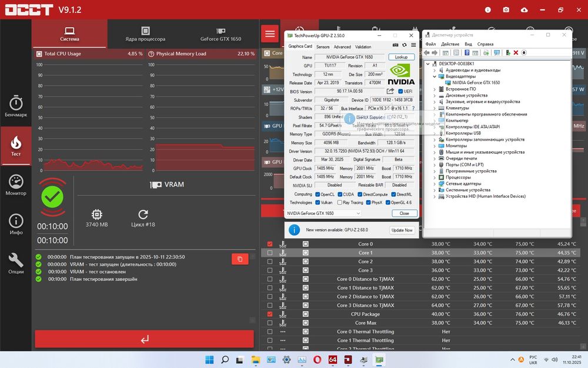Toggle the UEFI checkbox in GPU-Z
588x368 pixels.
(x=400, y=91)
